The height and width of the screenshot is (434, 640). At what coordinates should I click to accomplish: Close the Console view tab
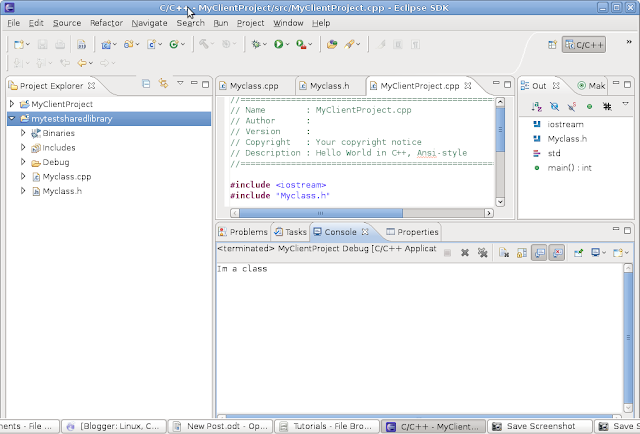365,231
